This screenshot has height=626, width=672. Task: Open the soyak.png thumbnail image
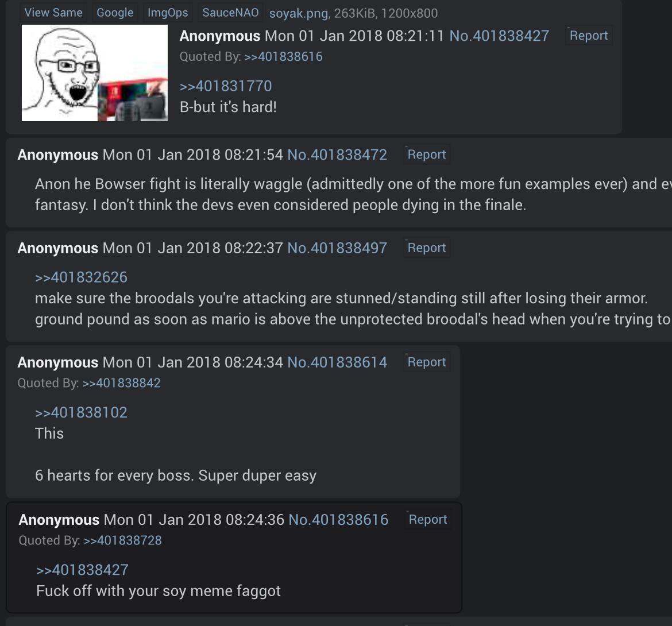(x=95, y=73)
